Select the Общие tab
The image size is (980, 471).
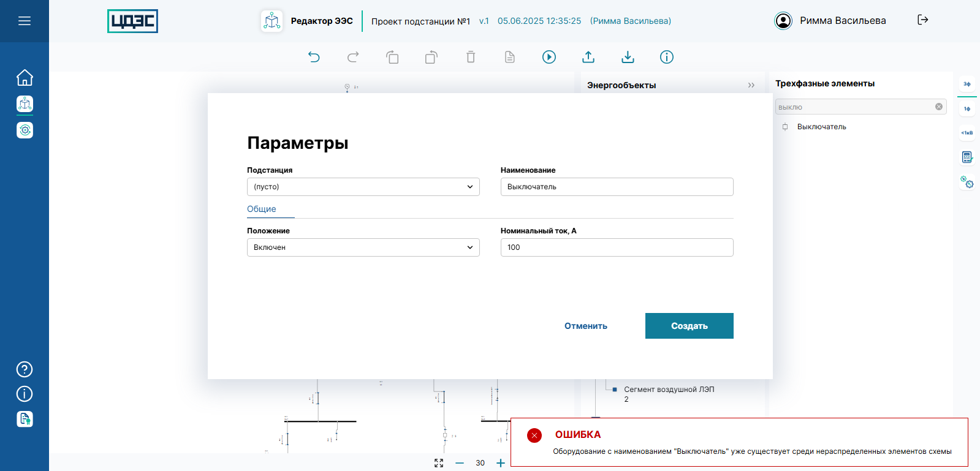click(x=262, y=209)
